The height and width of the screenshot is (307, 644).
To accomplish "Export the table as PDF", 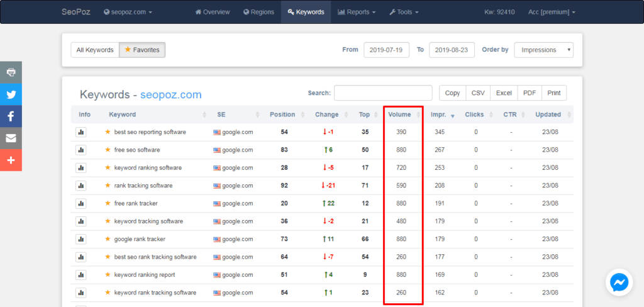I will pos(530,93).
